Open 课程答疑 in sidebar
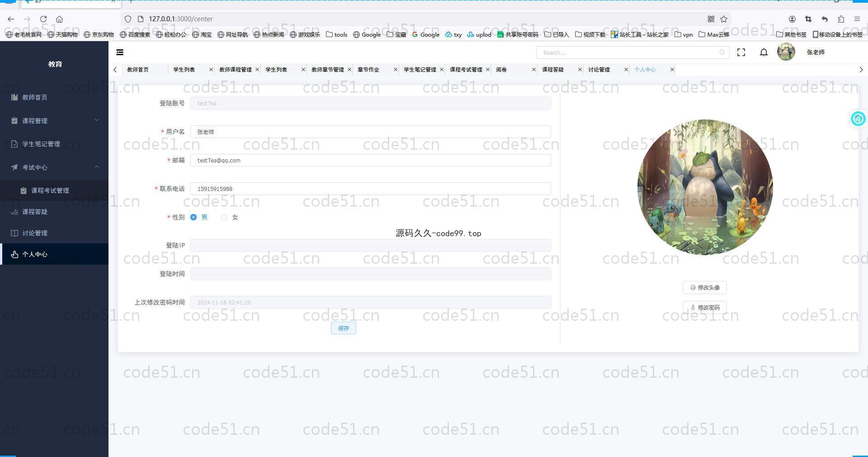Viewport: 868px width, 457px height. (x=54, y=212)
